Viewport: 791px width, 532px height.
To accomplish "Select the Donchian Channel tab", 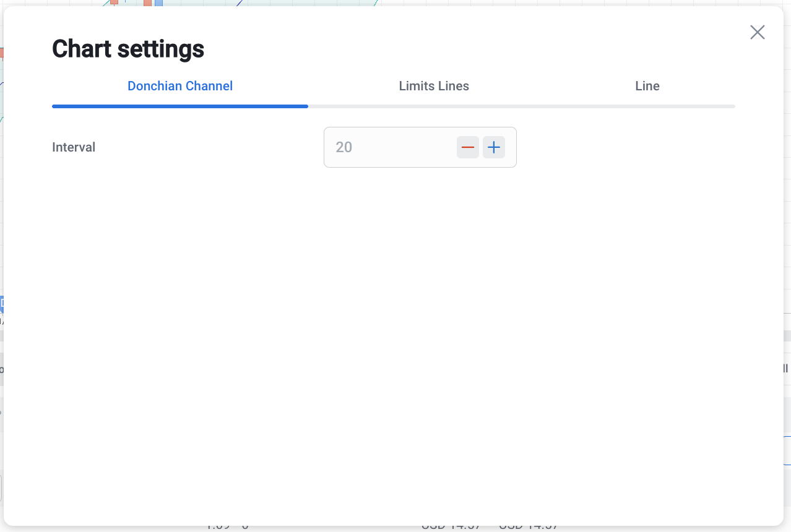I will click(180, 86).
